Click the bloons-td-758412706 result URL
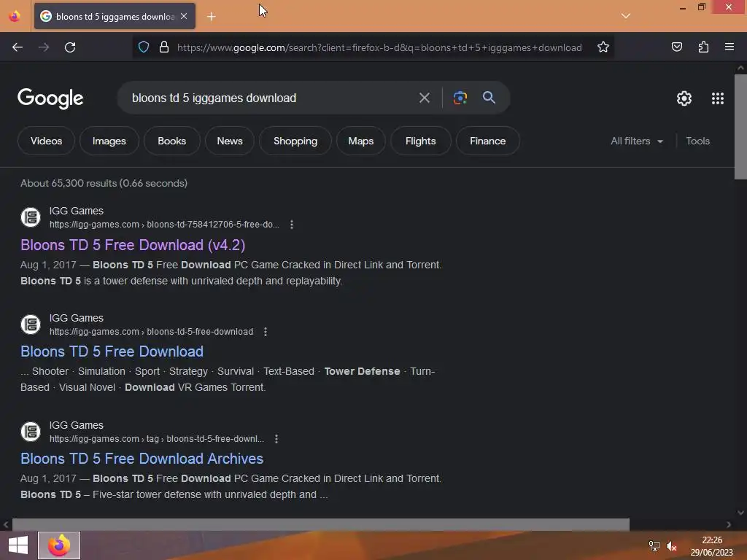 164,225
